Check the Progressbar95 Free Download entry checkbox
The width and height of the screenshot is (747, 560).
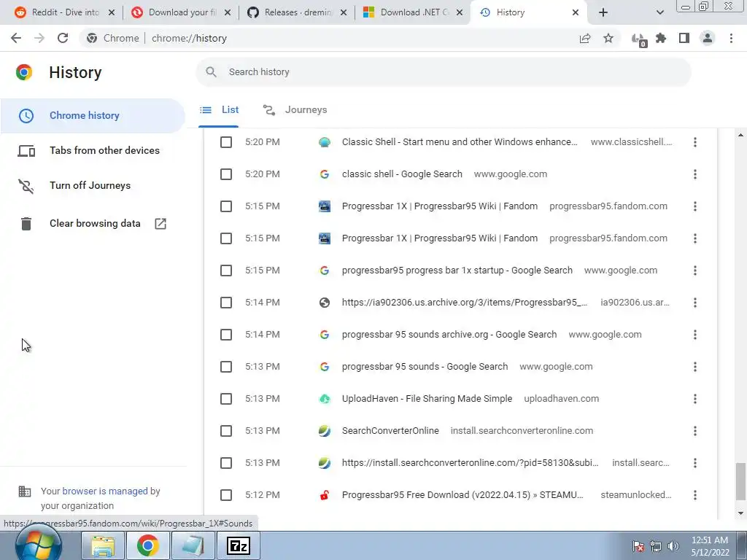coord(226,495)
